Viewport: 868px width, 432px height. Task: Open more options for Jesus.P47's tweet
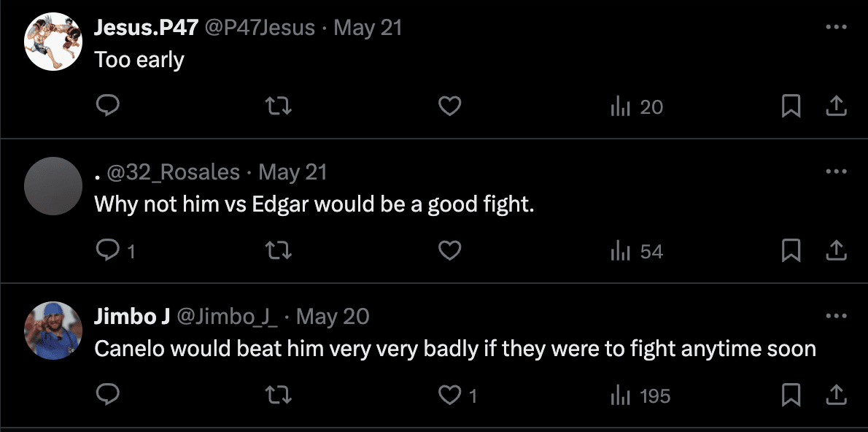(x=836, y=28)
